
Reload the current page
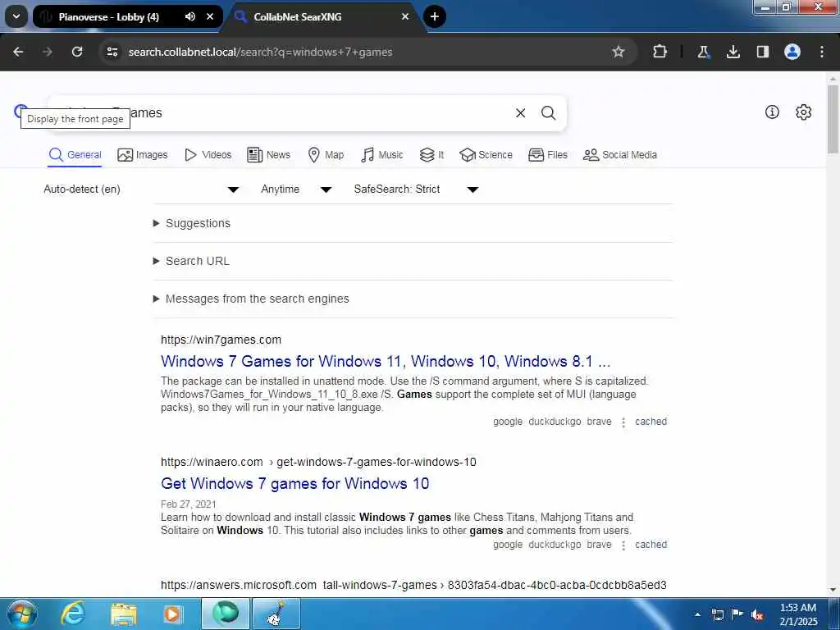coord(77,52)
